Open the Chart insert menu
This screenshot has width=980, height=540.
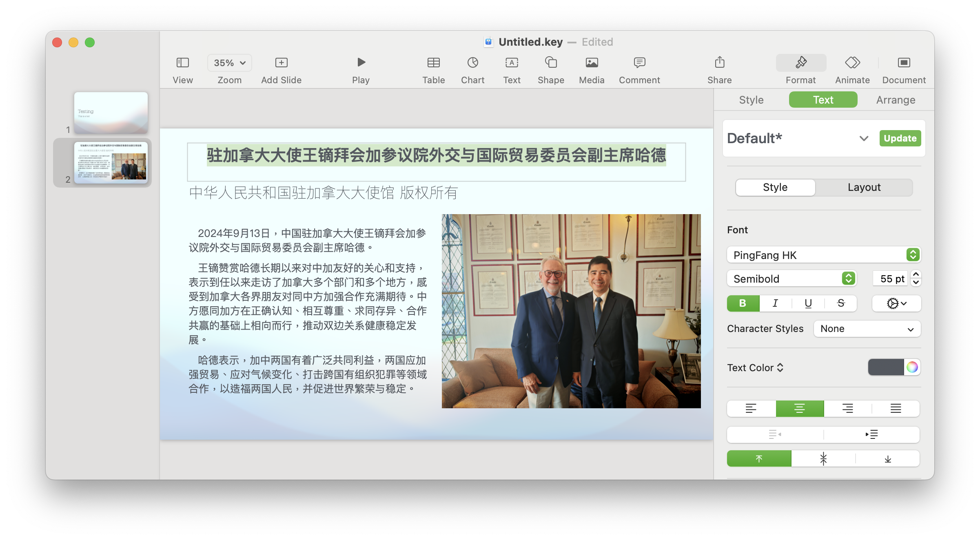[x=472, y=62]
